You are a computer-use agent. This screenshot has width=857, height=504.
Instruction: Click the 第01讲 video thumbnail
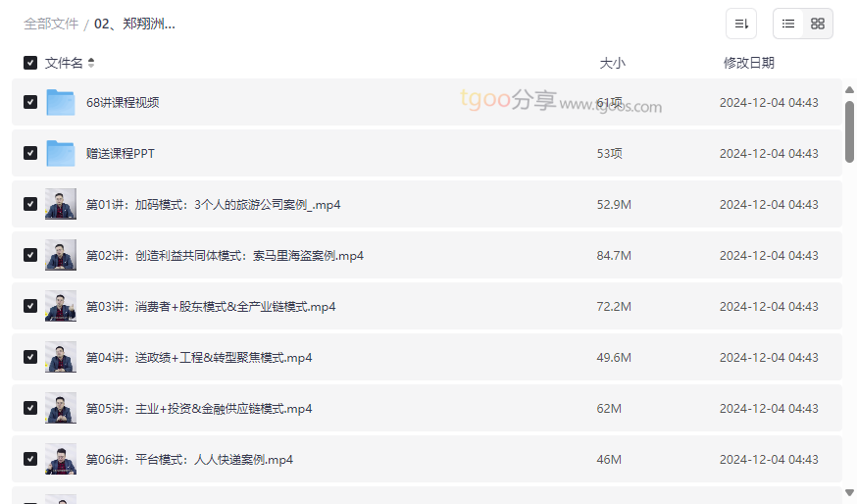pyautogui.click(x=60, y=204)
